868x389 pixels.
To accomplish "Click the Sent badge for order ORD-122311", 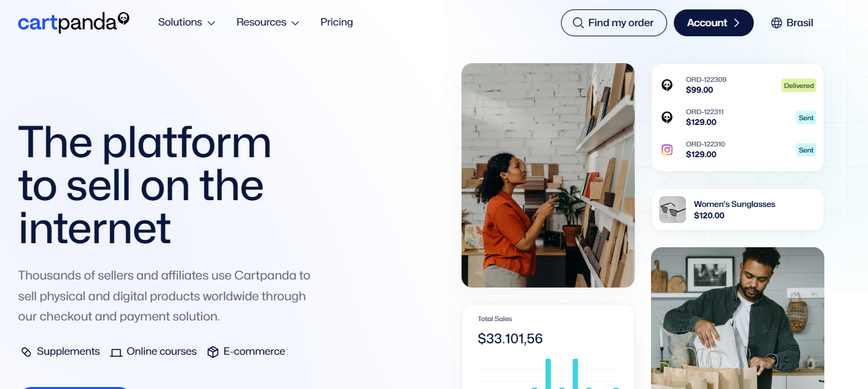I will coord(806,118).
